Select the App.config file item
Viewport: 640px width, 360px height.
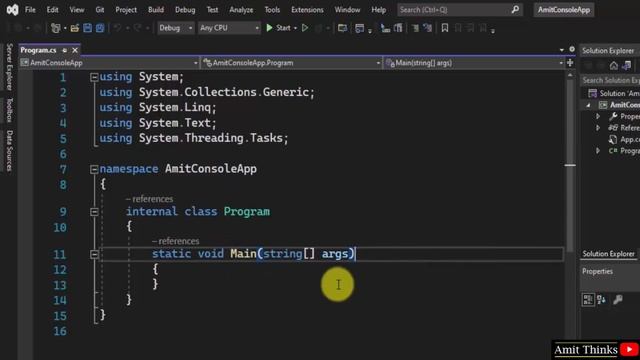624,140
